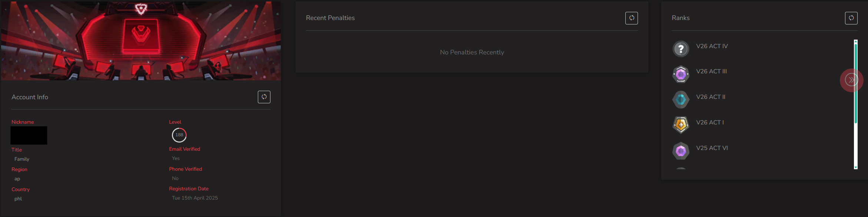
Task: Click the No Penalties Recently message
Action: [x=472, y=53]
